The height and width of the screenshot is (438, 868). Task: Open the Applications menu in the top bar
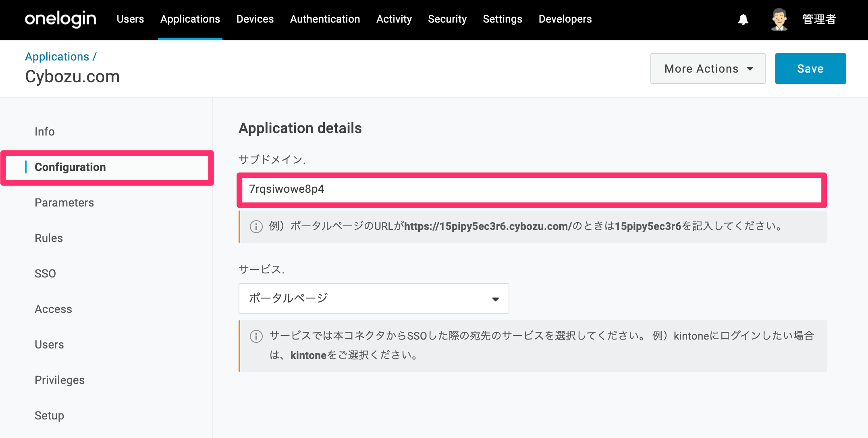coord(190,19)
